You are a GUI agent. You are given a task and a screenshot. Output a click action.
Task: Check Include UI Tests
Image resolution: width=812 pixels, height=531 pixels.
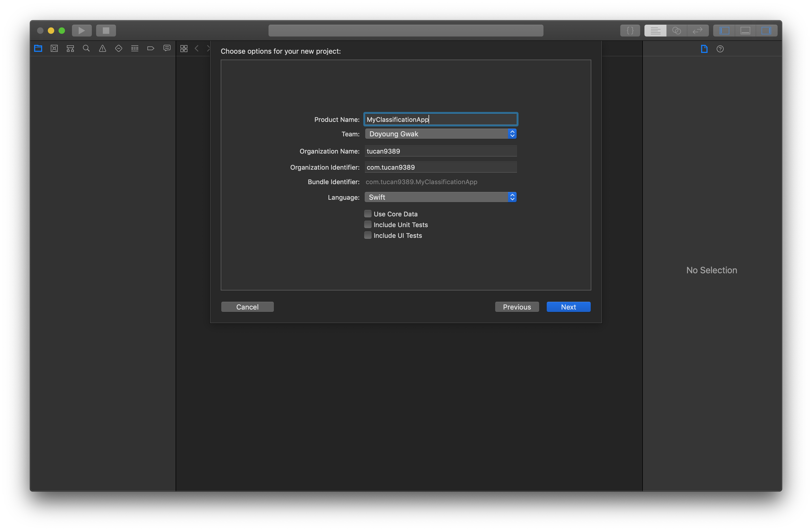[x=367, y=235]
